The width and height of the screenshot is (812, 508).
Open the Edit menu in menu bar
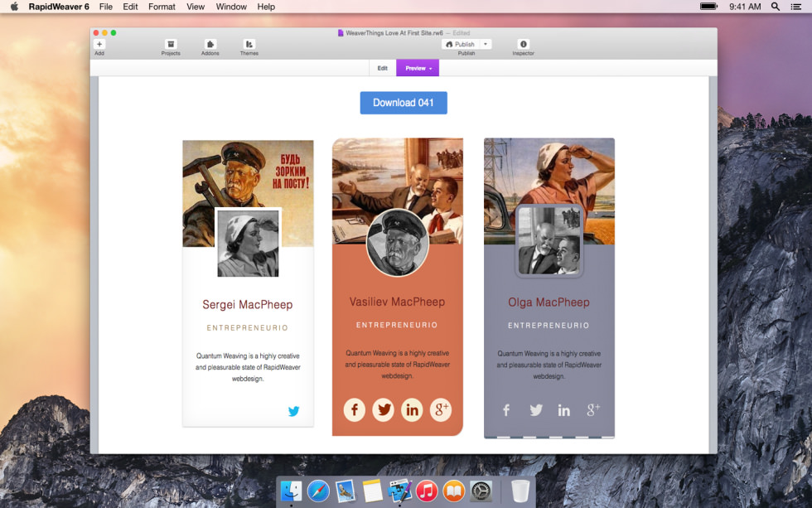(130, 7)
